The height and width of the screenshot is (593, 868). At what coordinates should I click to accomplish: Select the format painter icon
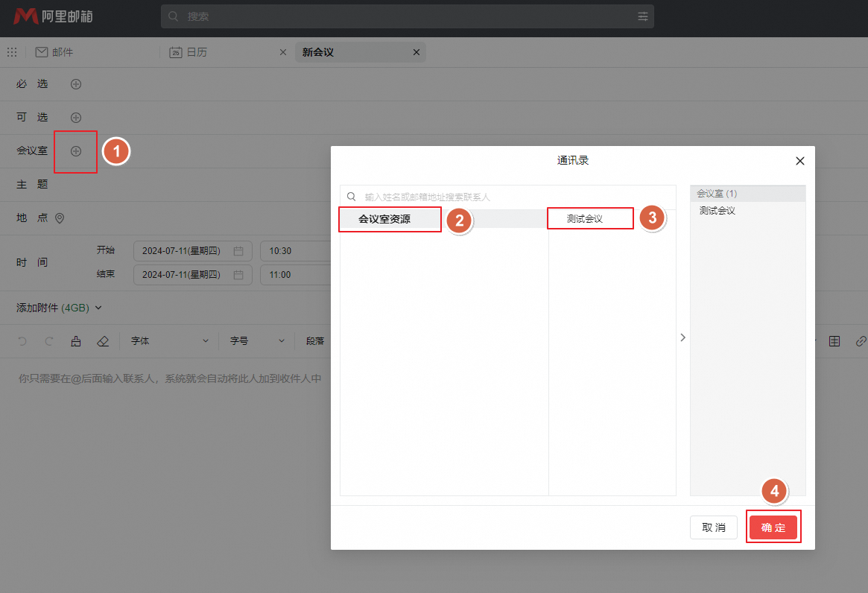click(76, 340)
